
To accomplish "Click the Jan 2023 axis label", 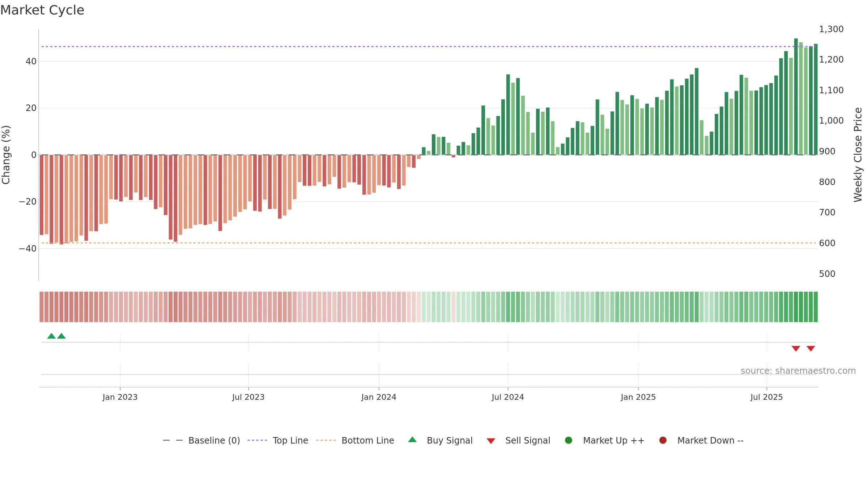I will pyautogui.click(x=120, y=397).
